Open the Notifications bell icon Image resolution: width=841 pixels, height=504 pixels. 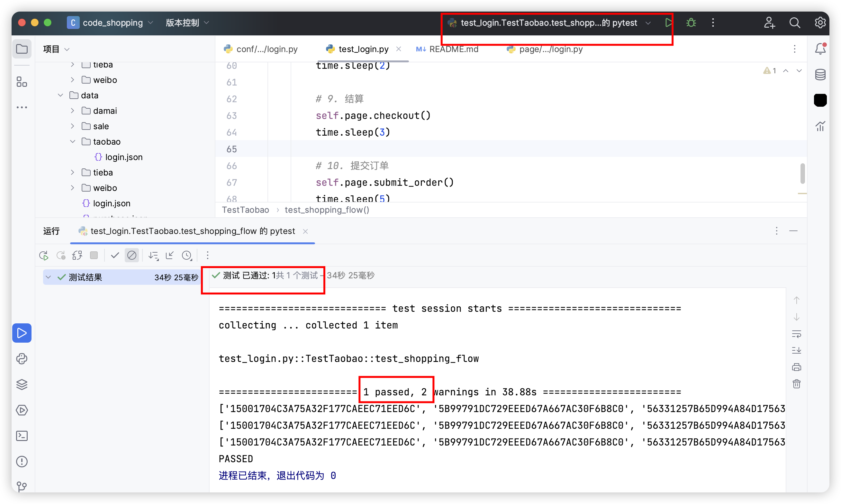click(x=820, y=49)
